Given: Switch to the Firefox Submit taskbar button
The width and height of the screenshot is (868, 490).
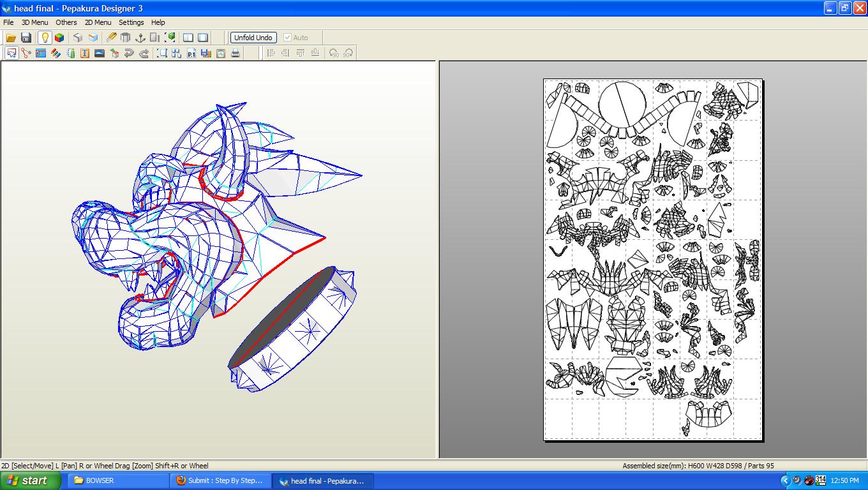Looking at the screenshot, I should click(x=220, y=480).
